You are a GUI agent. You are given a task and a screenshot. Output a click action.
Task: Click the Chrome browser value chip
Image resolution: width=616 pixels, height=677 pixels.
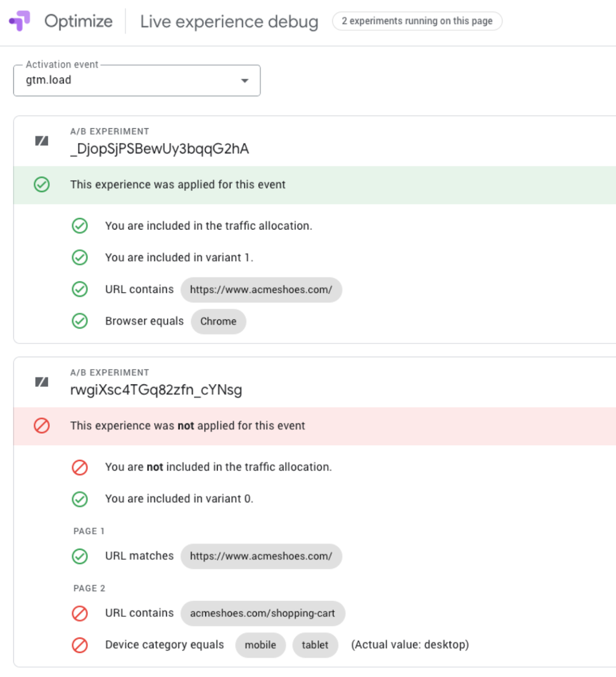[x=218, y=321]
